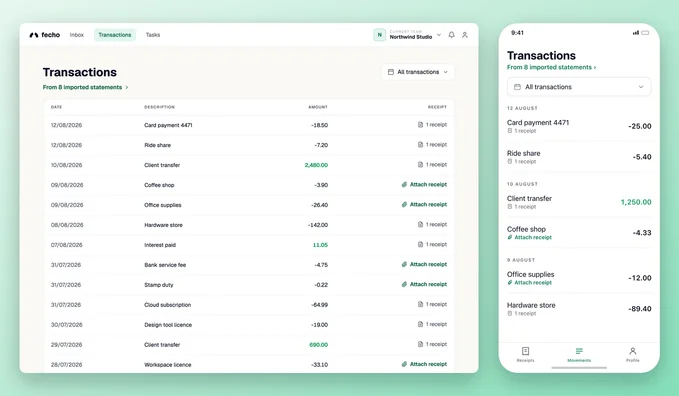Screen dimensions: 679x396
Task: Open the desktop All transactions filter dropdown
Action: [418, 72]
